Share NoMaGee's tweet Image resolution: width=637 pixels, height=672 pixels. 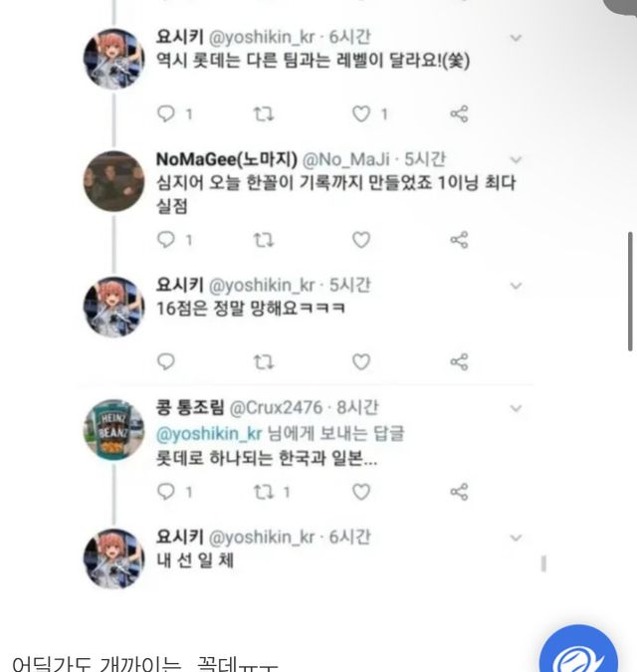pyautogui.click(x=459, y=239)
